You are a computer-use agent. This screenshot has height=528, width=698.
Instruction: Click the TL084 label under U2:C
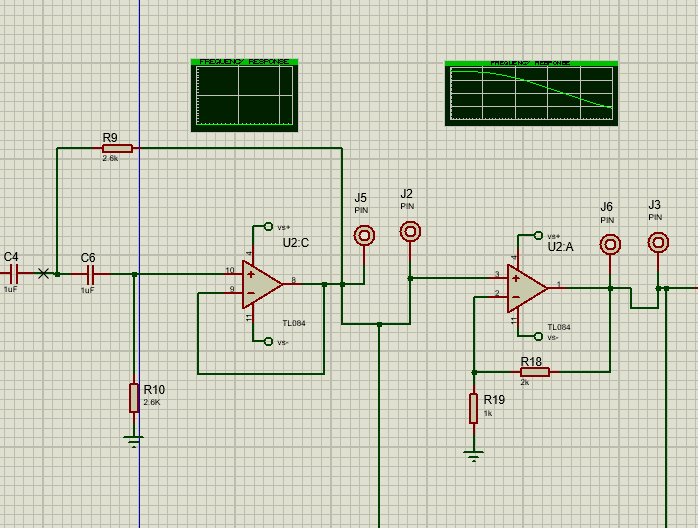294,323
